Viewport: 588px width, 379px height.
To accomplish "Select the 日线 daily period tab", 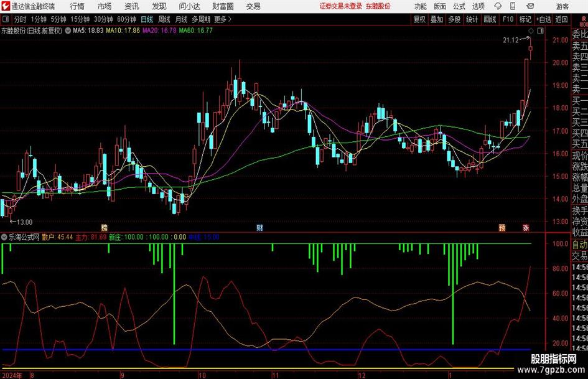I will click(147, 19).
